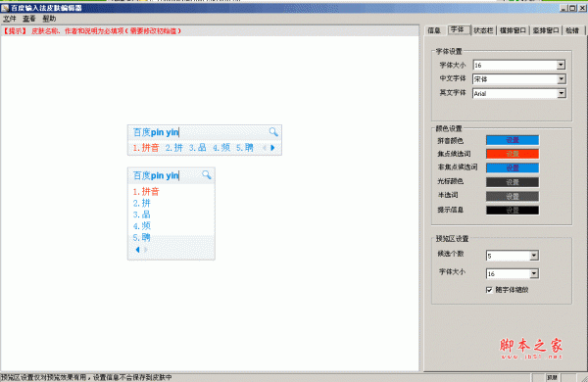Click candidate 3.品 in horizontal preview

point(197,148)
